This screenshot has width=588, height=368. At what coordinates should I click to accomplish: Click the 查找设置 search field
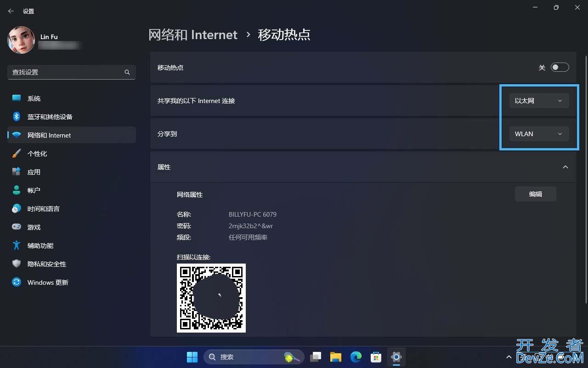(x=72, y=72)
